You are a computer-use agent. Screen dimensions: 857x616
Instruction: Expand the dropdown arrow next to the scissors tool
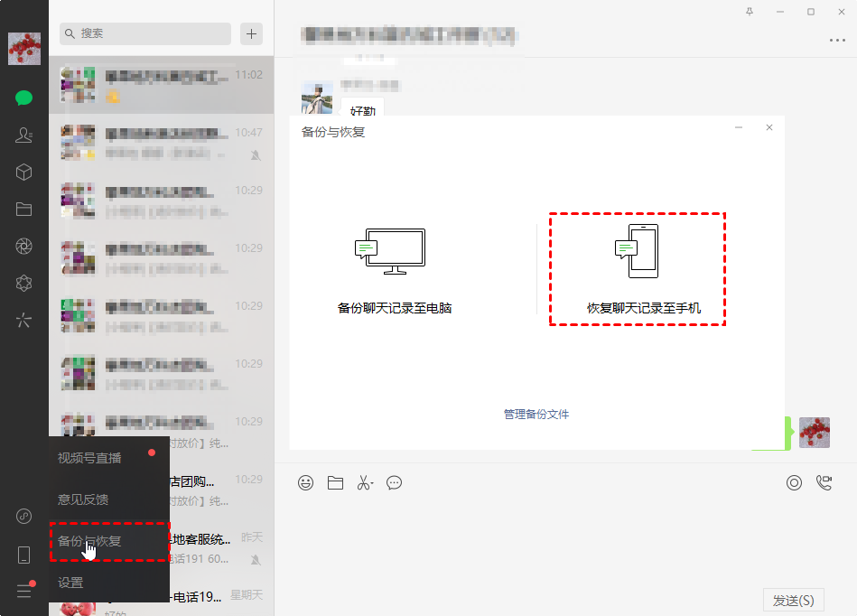tap(373, 482)
